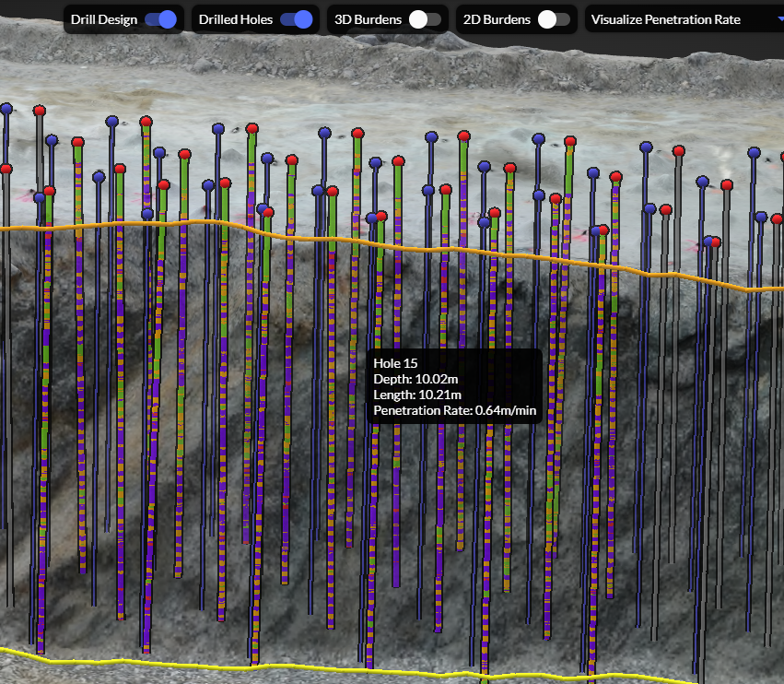784x684 pixels.
Task: Click the Drill Design label text
Action: click(x=104, y=19)
